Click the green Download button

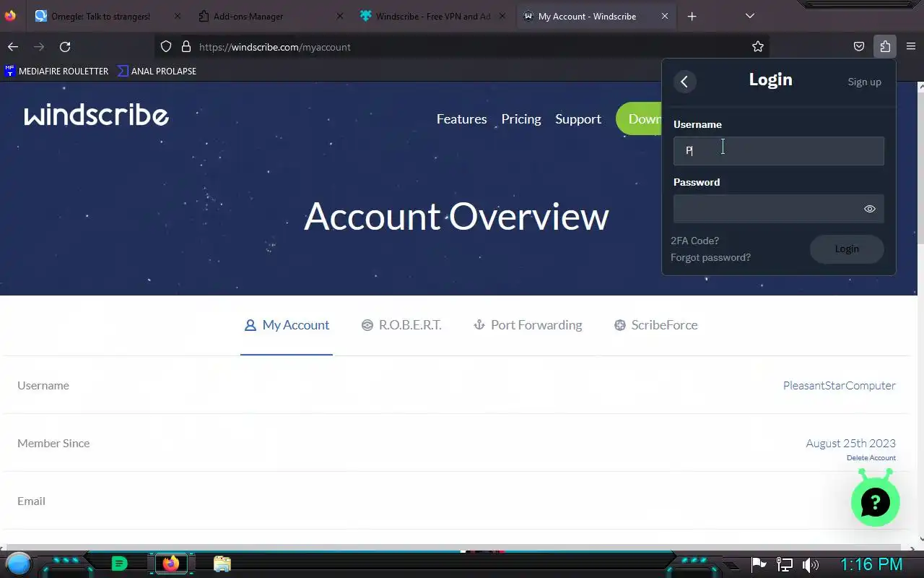tap(639, 119)
